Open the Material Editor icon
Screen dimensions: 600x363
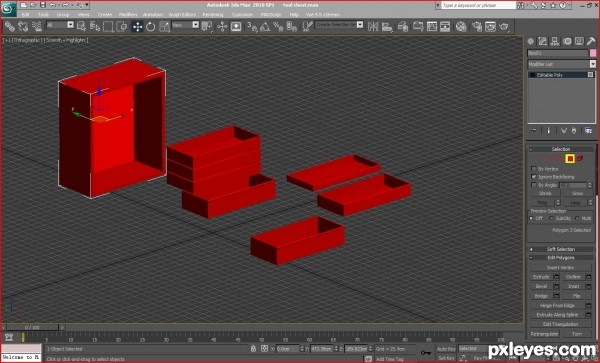point(461,26)
